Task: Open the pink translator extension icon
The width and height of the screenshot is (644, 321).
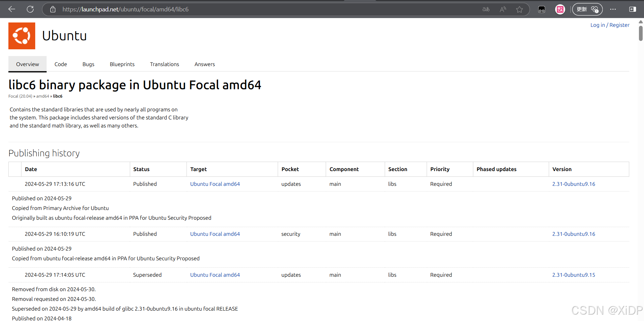Action: 560,9
